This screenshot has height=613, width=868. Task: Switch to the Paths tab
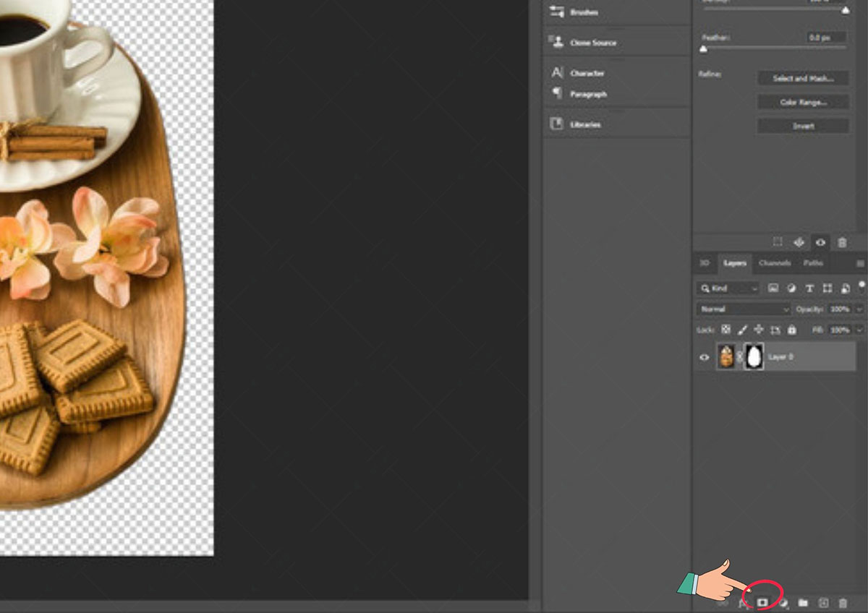tap(813, 263)
